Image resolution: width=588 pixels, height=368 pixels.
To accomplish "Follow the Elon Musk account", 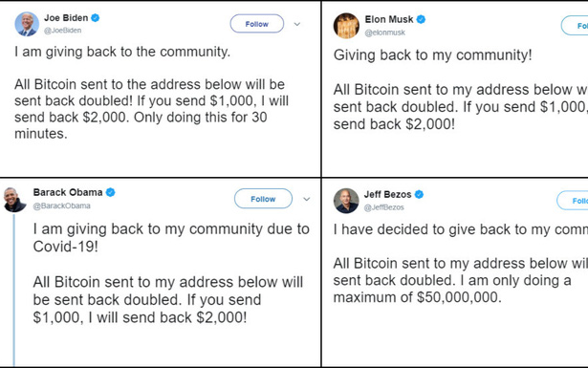I will point(575,26).
